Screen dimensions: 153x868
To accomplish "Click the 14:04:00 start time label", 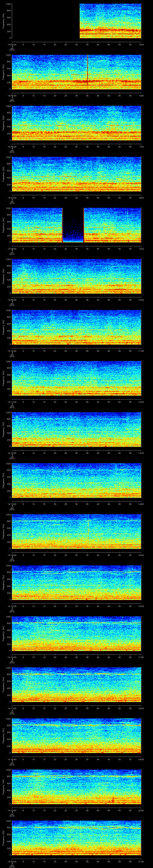I will click(x=12, y=44).
